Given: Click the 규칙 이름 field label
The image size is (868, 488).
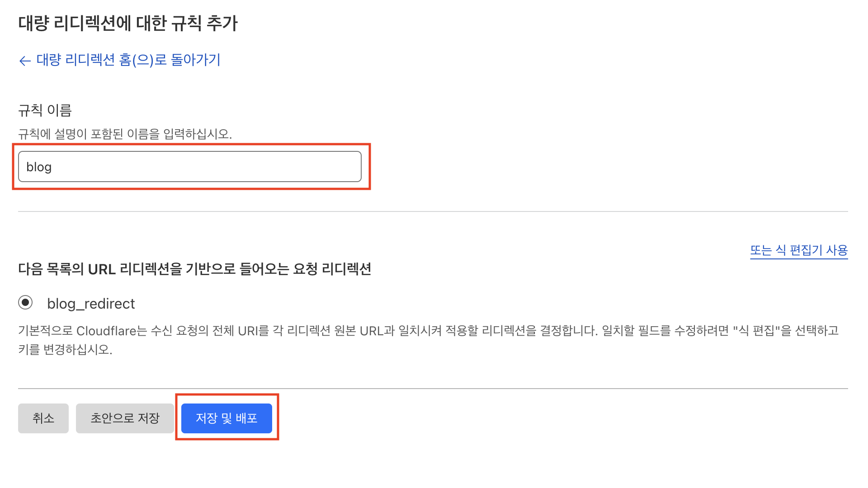Looking at the screenshot, I should [x=45, y=110].
